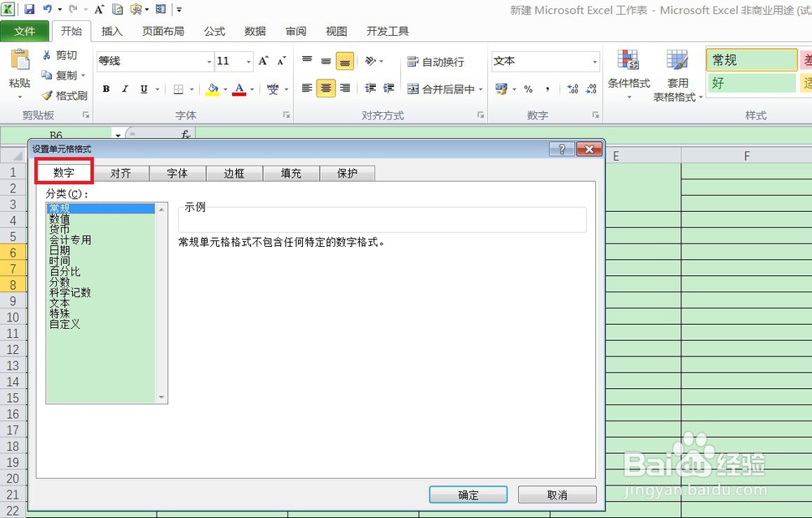Click decrease indent icon
812x518 pixels.
pos(370,88)
